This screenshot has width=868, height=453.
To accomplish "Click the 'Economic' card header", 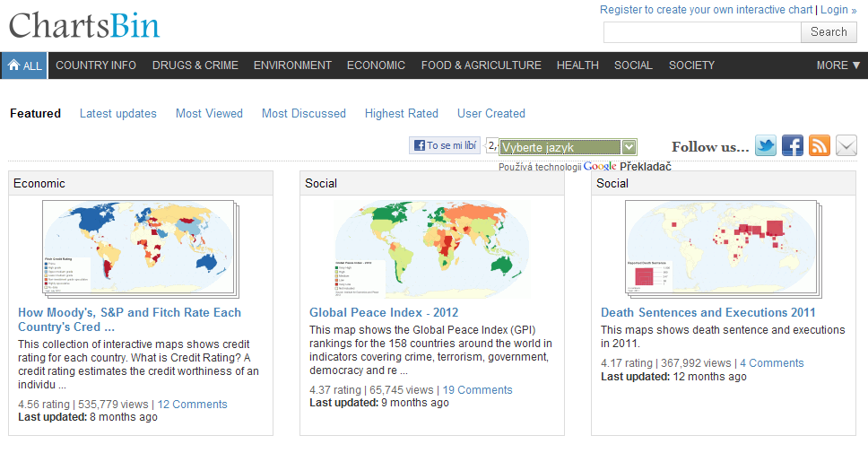I will click(141, 183).
